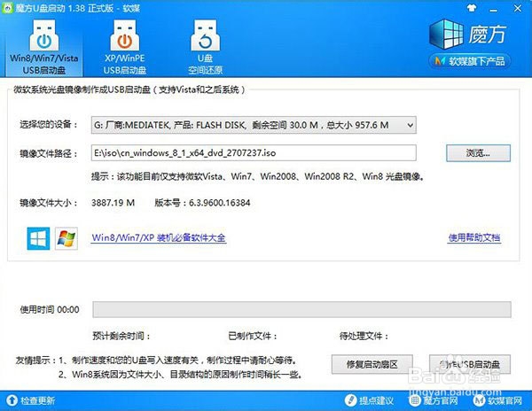Click 检查更新 at bottom left

pos(37,401)
